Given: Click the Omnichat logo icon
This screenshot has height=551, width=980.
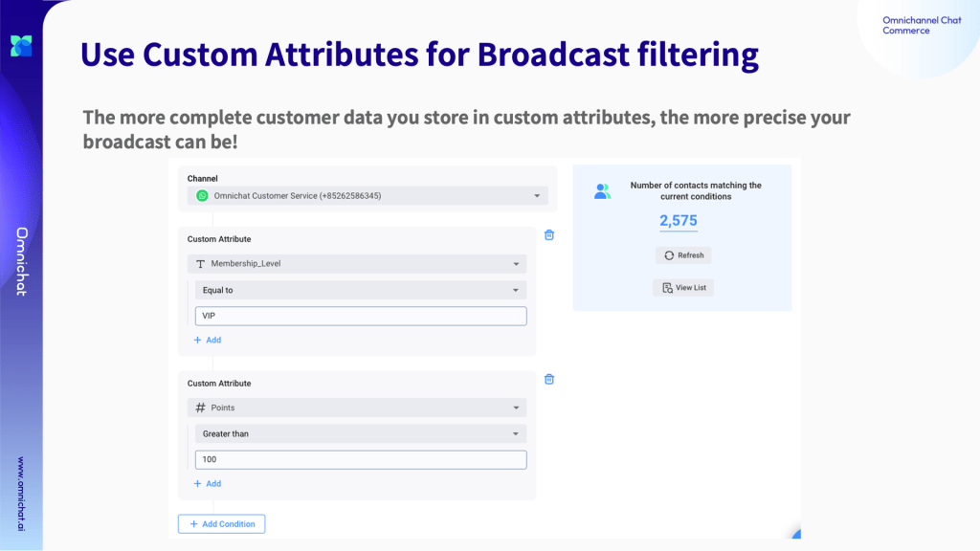Looking at the screenshot, I should 21,45.
